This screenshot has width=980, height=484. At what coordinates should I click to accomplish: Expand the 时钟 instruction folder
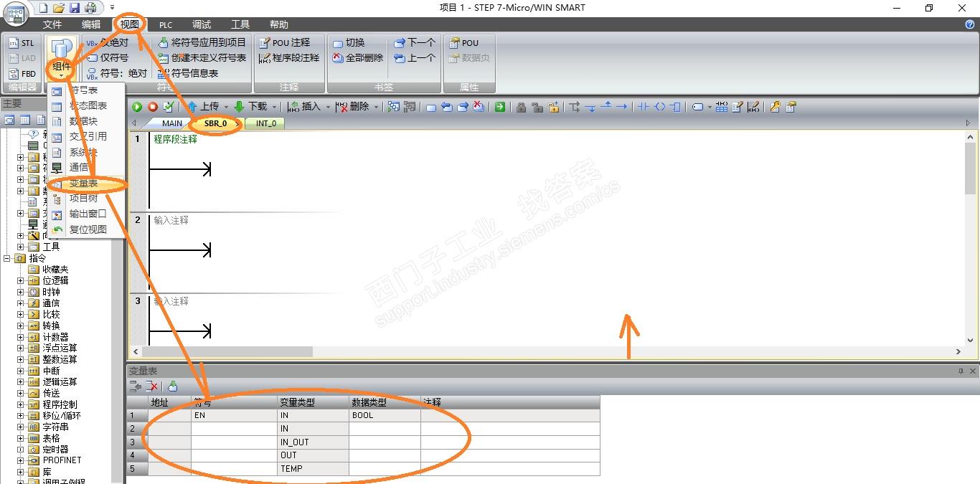[x=21, y=292]
